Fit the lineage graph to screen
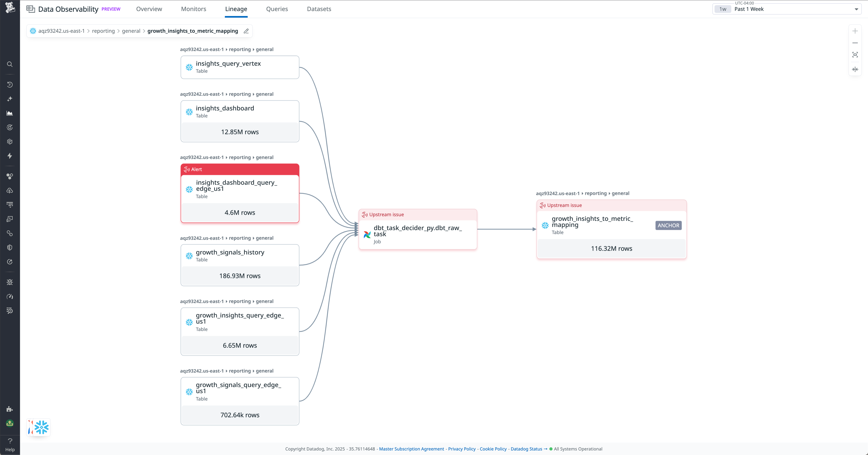 pos(856,54)
